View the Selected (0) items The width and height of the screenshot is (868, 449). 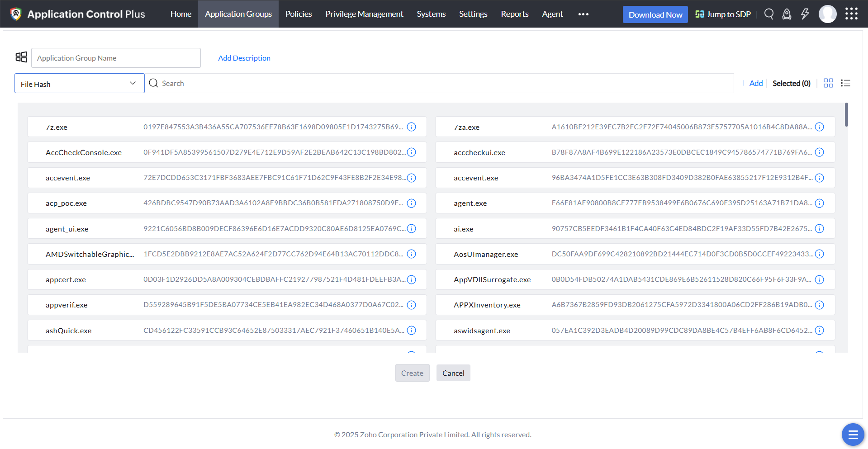coord(792,83)
